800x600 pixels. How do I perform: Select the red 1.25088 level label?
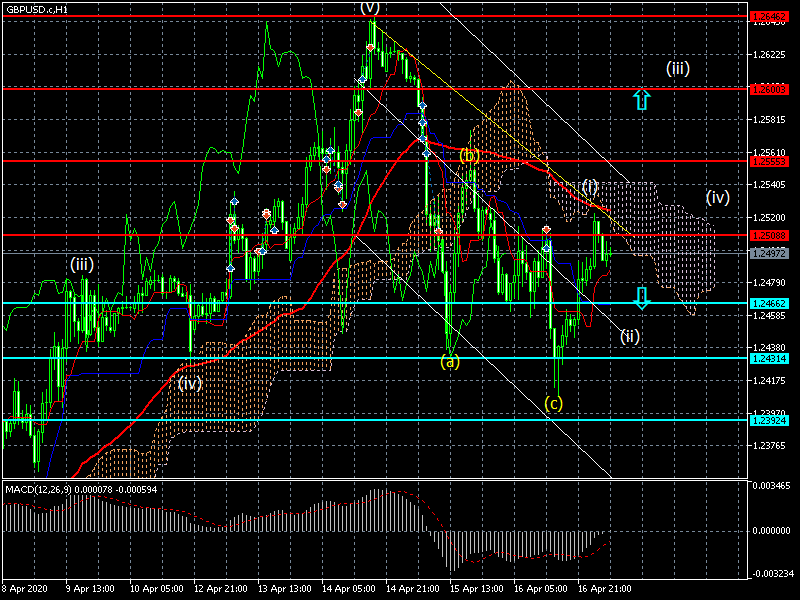click(769, 236)
